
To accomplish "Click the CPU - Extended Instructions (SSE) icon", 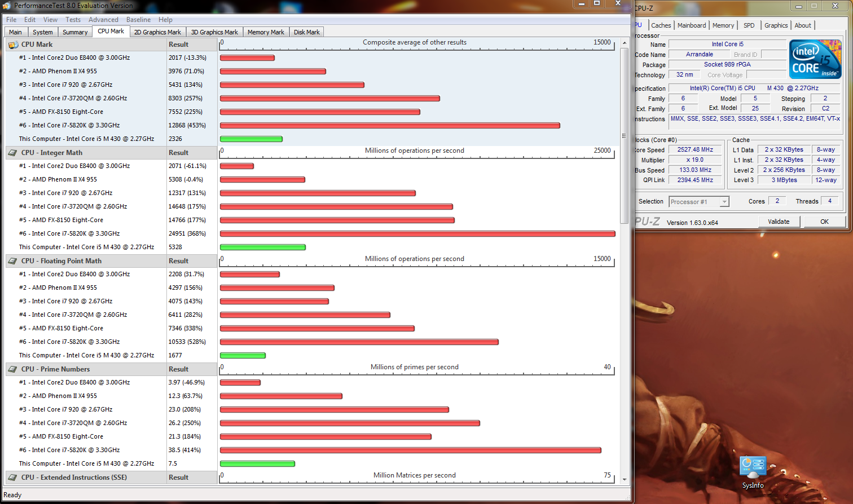I will 13,478.
